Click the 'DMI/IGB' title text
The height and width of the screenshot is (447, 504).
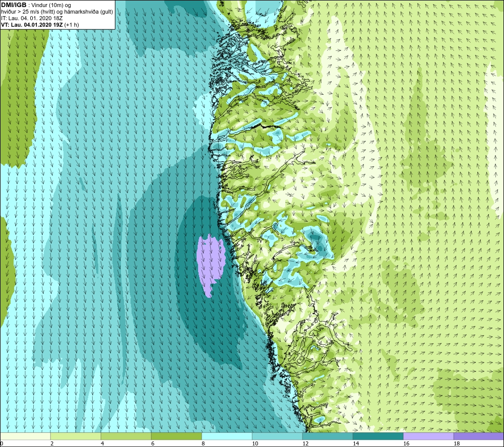click(14, 5)
